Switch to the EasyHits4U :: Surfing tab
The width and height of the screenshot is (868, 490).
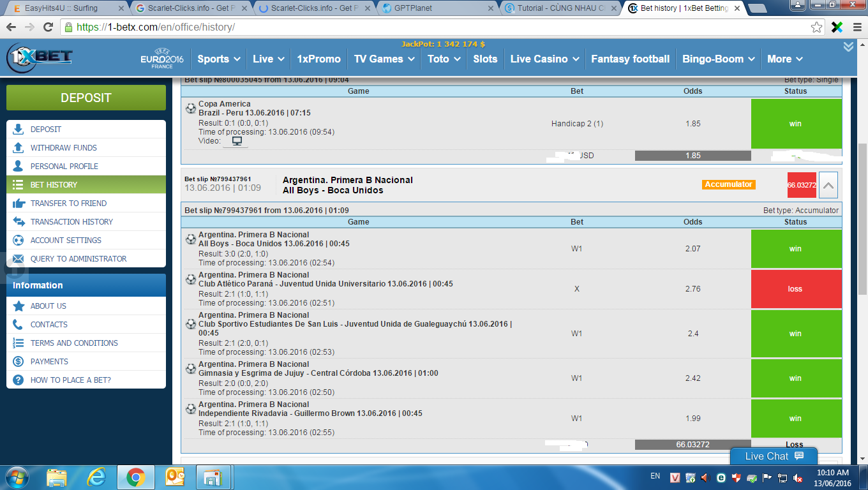(x=66, y=8)
